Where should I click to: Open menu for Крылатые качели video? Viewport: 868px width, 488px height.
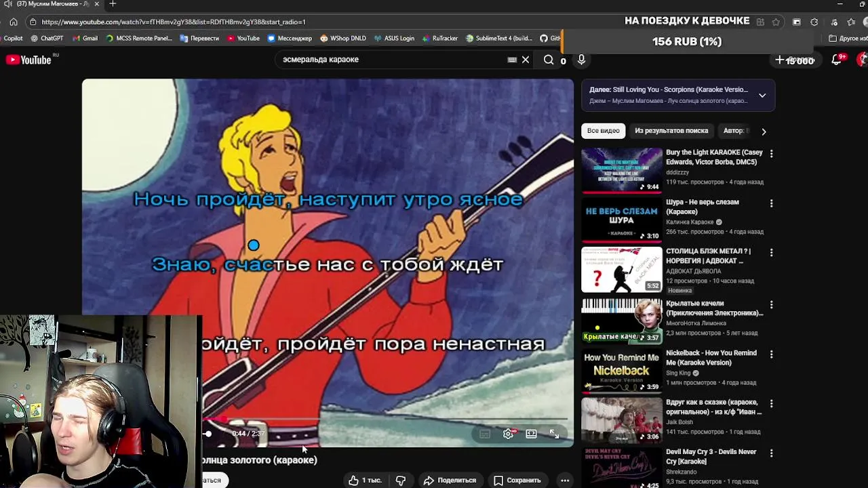point(771,305)
